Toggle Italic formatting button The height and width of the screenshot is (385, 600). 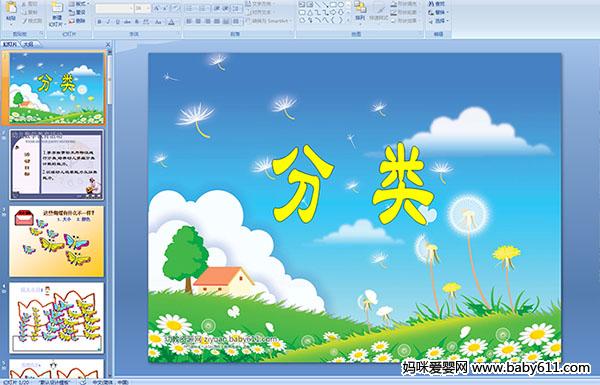click(x=108, y=22)
